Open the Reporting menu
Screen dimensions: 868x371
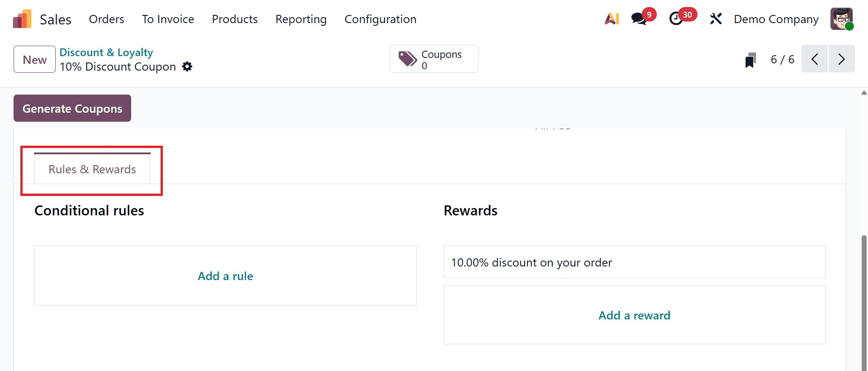pyautogui.click(x=301, y=19)
